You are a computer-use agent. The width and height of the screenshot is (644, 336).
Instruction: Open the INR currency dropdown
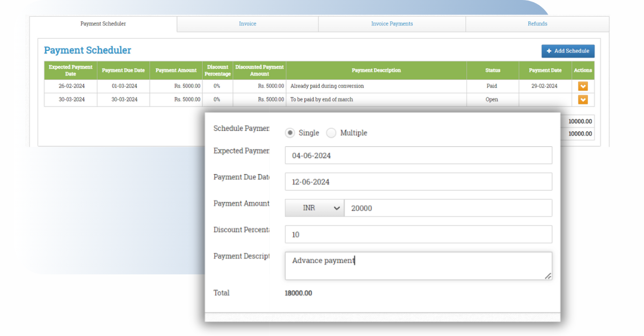(314, 208)
